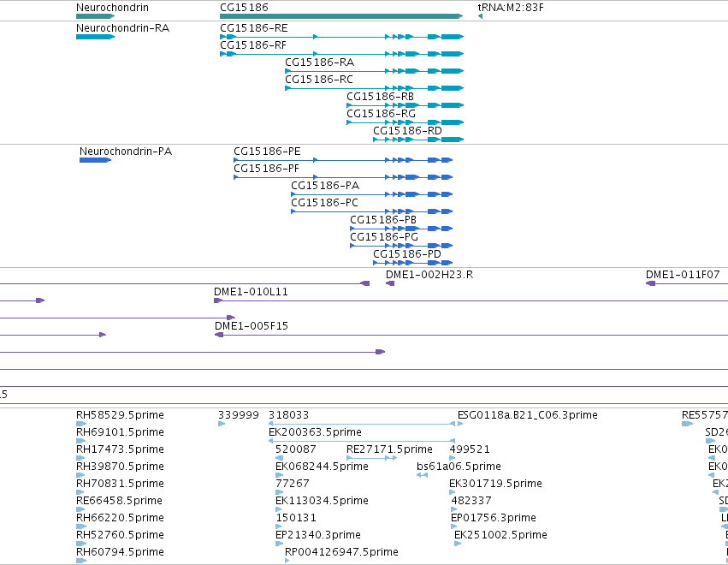This screenshot has height=565, width=728.
Task: Select transcript CG15186-RB label
Action: 380,97
